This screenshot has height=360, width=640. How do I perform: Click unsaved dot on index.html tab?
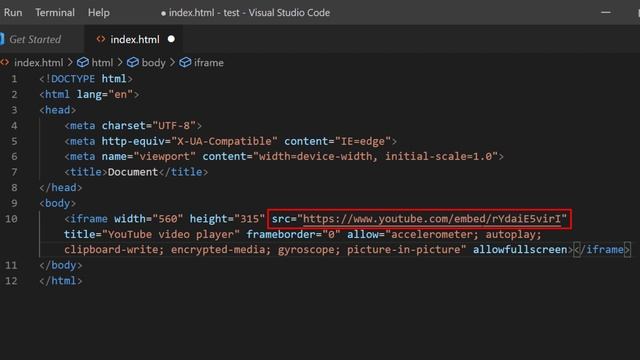tap(171, 39)
